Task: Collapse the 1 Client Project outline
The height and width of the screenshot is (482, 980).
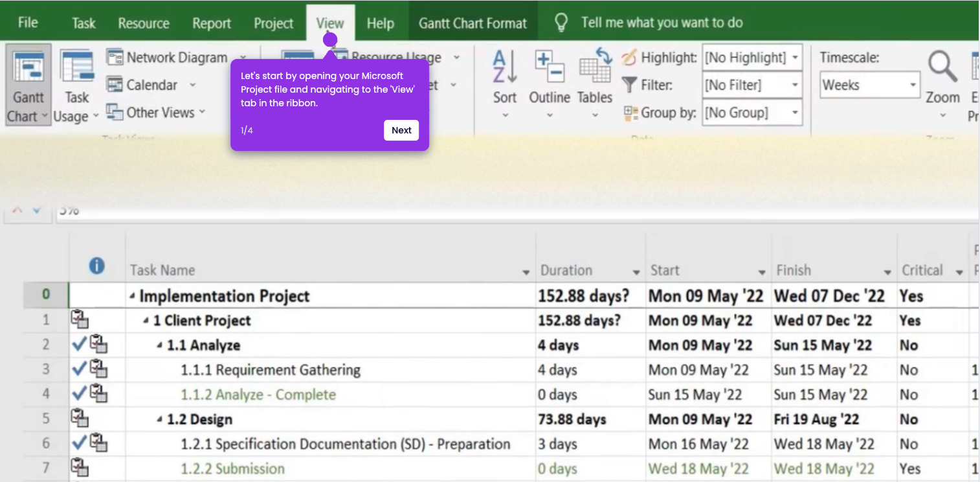Action: pos(147,321)
